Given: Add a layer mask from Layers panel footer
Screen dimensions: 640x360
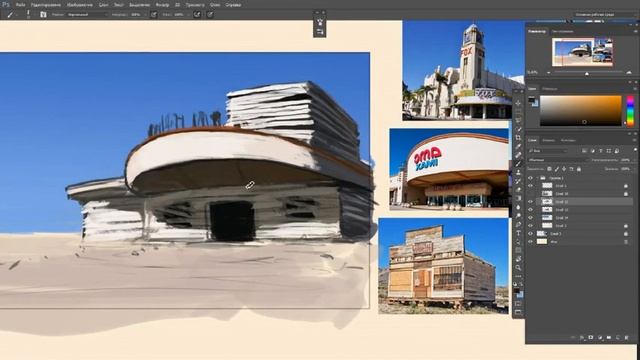Looking at the screenshot, I should pos(591,338).
